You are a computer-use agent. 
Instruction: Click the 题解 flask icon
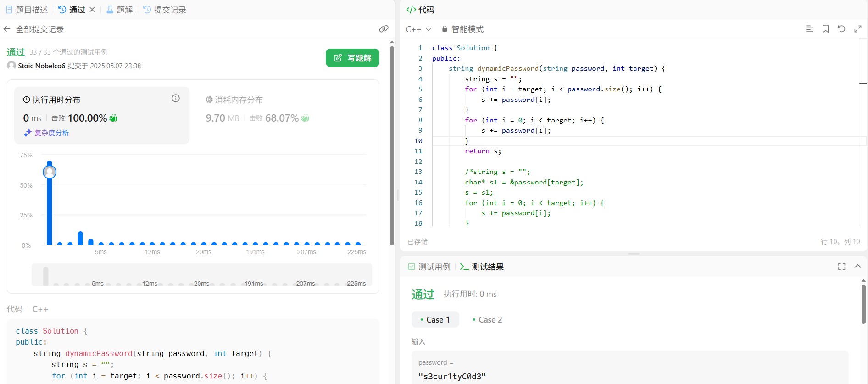tap(110, 9)
